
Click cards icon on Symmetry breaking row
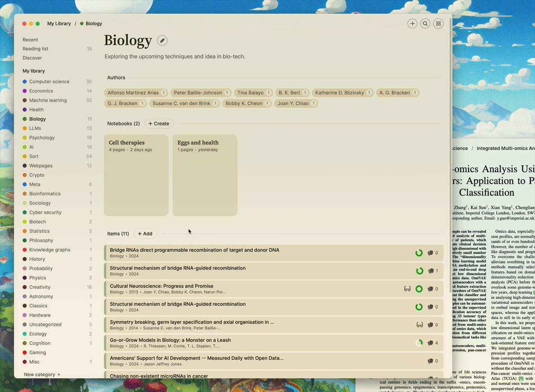tap(430, 325)
